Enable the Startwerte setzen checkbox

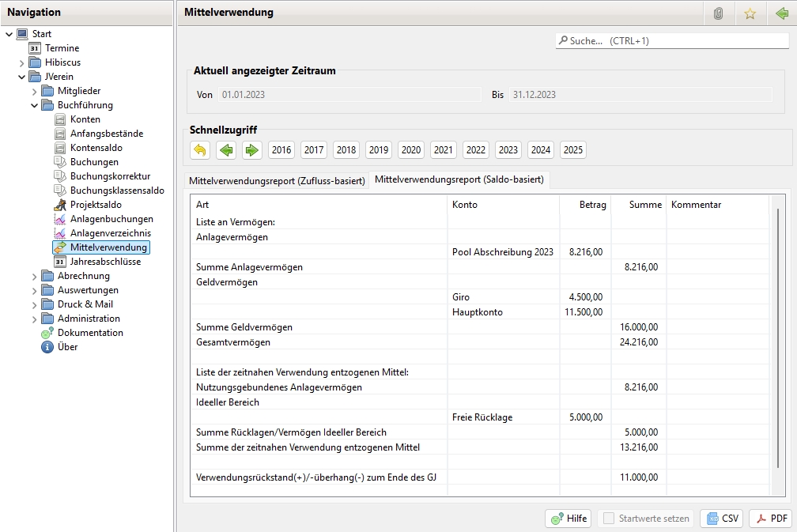pos(609,519)
